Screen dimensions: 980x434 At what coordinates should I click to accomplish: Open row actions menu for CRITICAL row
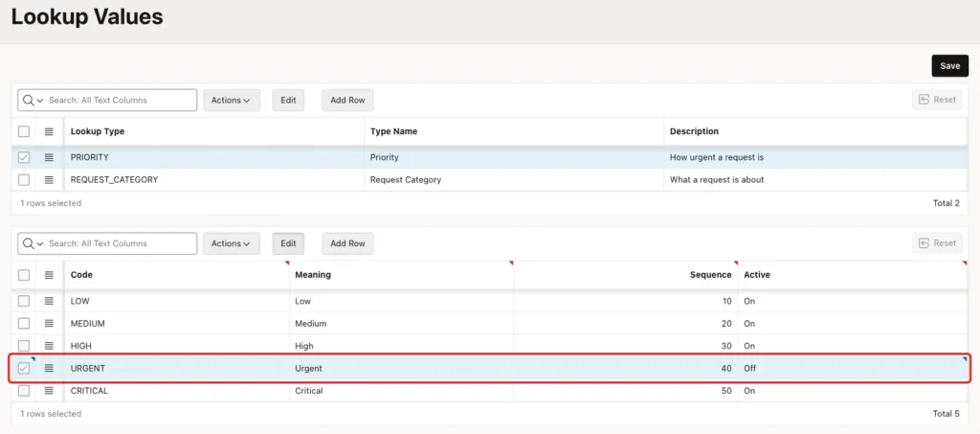[x=49, y=391]
